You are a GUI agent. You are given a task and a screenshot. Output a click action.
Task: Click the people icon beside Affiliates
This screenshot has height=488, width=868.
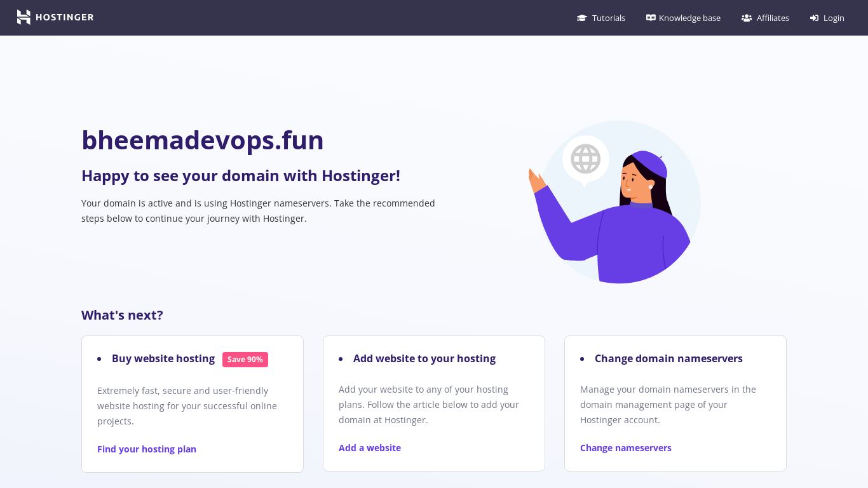pos(747,18)
